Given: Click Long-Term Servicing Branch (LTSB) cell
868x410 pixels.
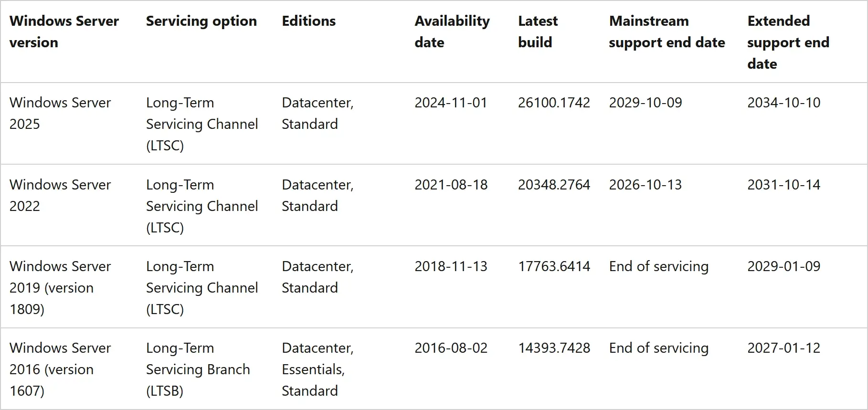Looking at the screenshot, I should [198, 369].
